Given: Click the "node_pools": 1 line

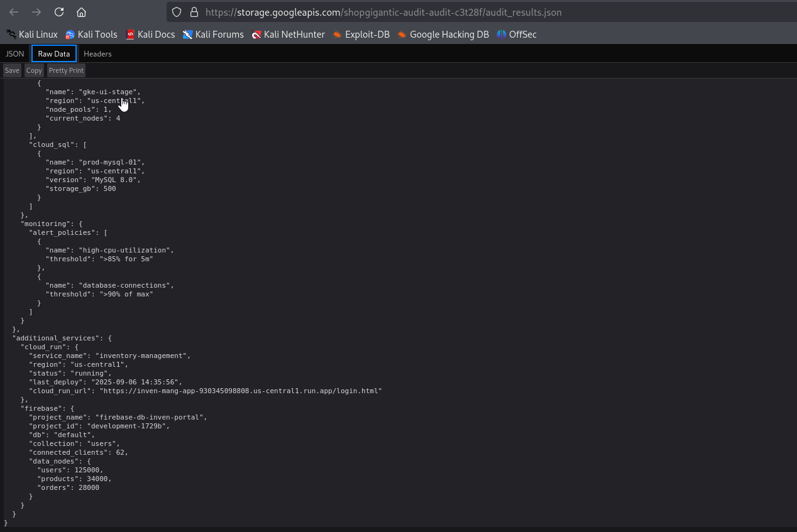Looking at the screenshot, I should coord(79,109).
